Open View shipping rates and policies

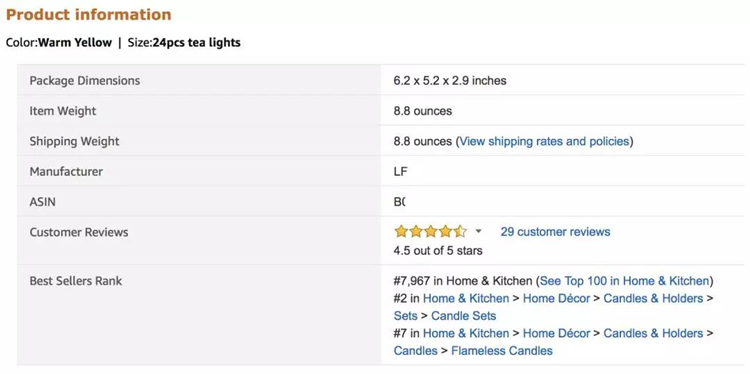(544, 141)
